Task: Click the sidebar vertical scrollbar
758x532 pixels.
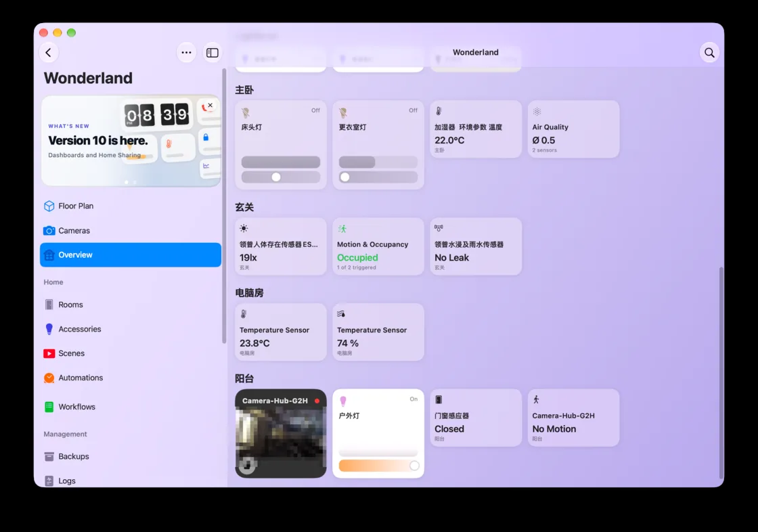Action: pyautogui.click(x=224, y=206)
